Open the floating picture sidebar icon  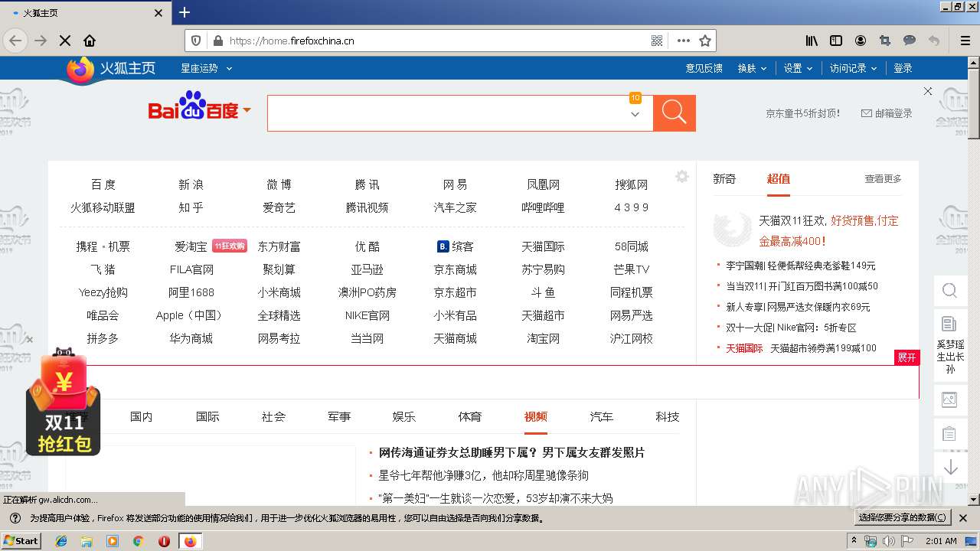(x=949, y=399)
